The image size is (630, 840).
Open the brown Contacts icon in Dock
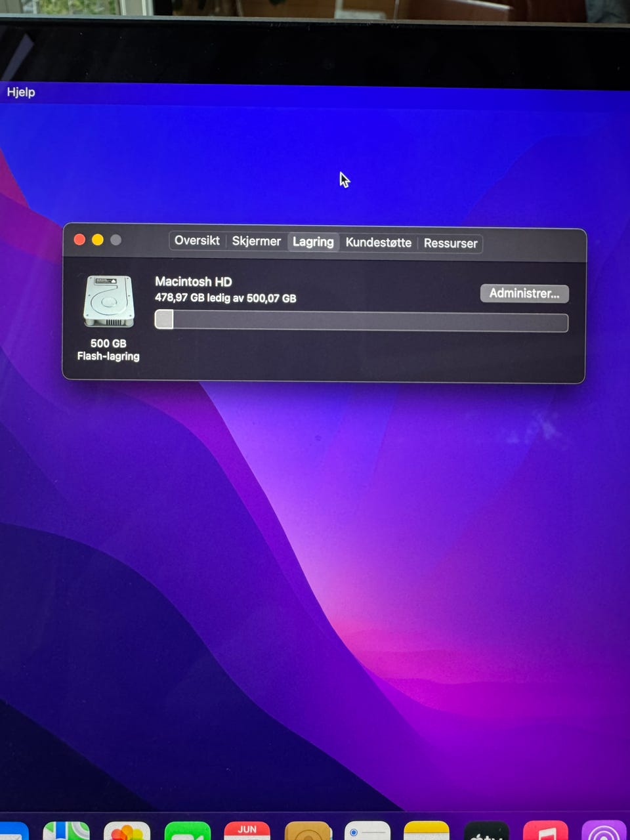[x=308, y=831]
